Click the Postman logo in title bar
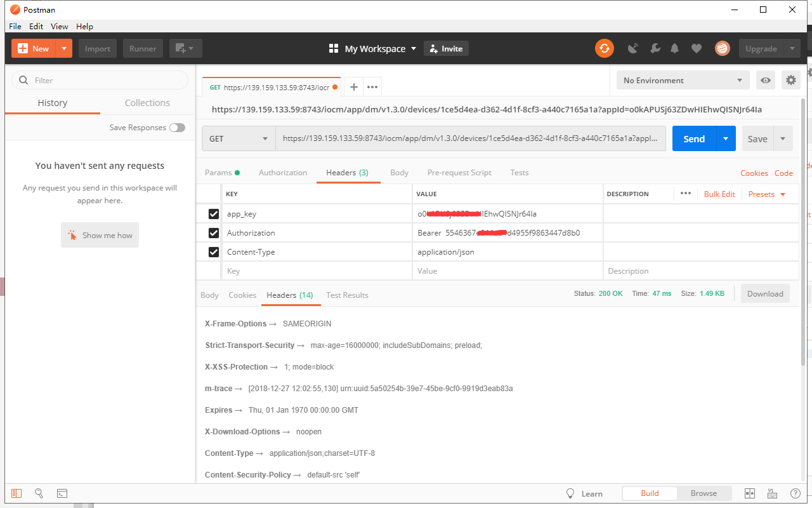812x508 pixels. (x=15, y=10)
